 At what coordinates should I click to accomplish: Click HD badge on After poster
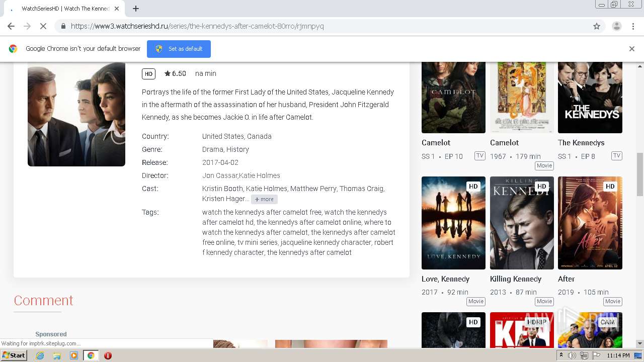[610, 187]
